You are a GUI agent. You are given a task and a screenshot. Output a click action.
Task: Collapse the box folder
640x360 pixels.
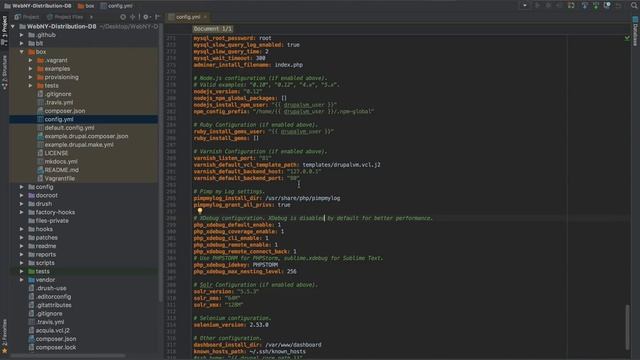(22, 52)
